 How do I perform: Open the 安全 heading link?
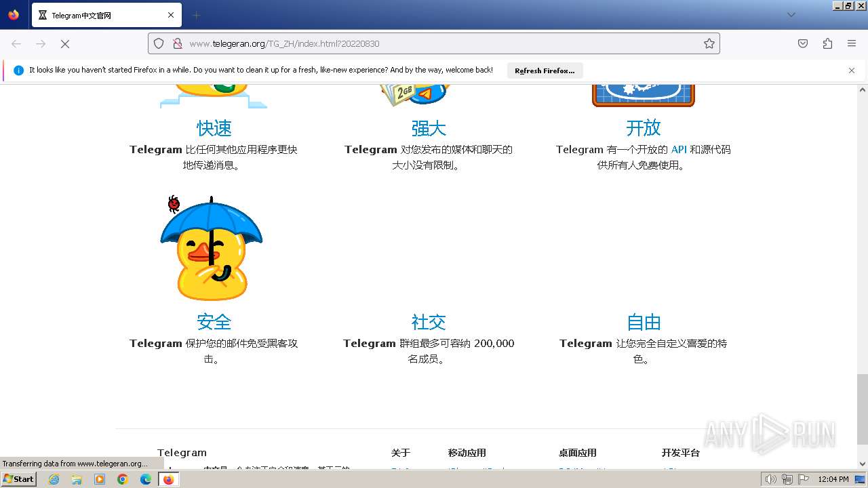(x=214, y=322)
